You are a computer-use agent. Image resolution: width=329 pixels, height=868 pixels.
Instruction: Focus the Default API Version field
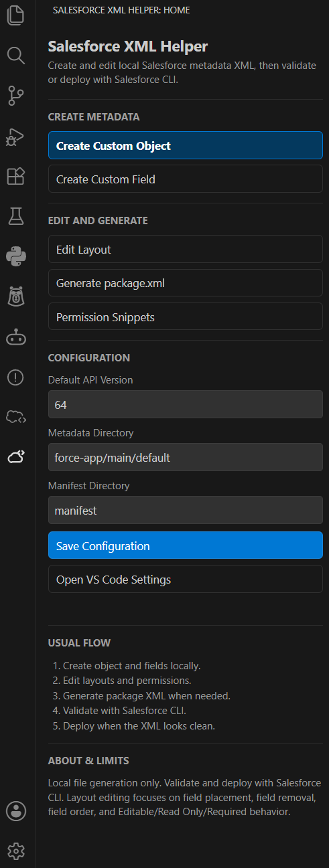click(186, 405)
